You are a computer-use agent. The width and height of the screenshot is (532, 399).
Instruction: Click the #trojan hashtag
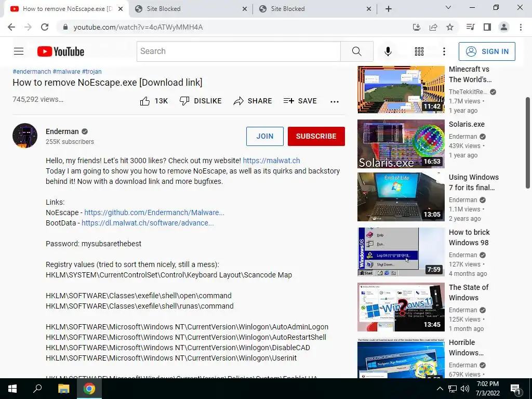[91, 72]
